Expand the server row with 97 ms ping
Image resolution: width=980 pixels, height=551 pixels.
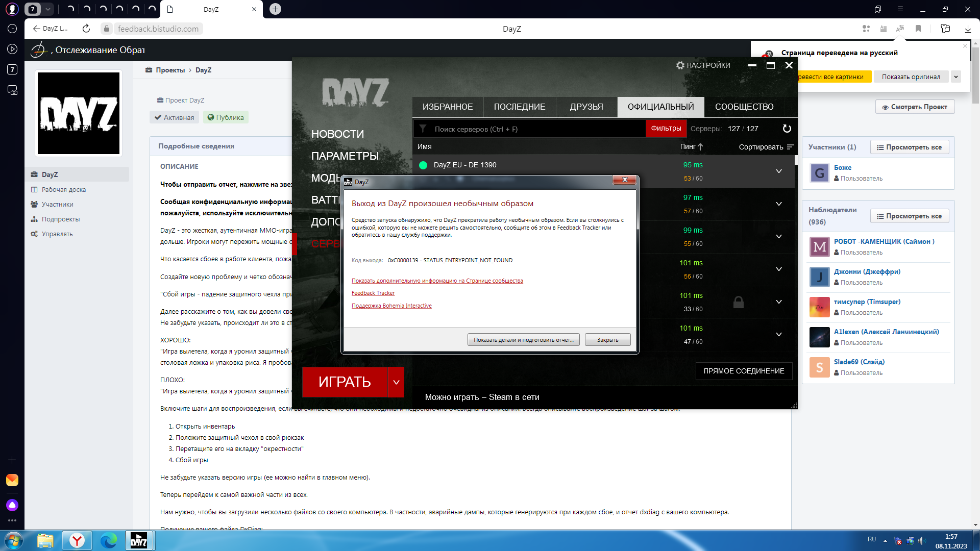[x=779, y=204]
